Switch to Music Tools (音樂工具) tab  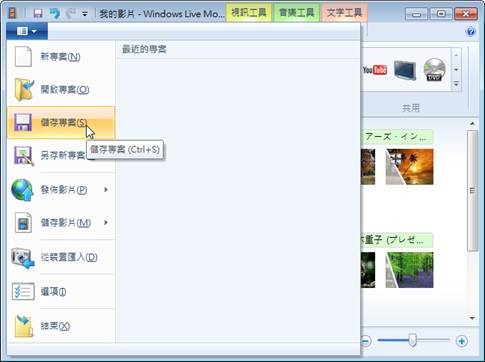click(x=296, y=13)
